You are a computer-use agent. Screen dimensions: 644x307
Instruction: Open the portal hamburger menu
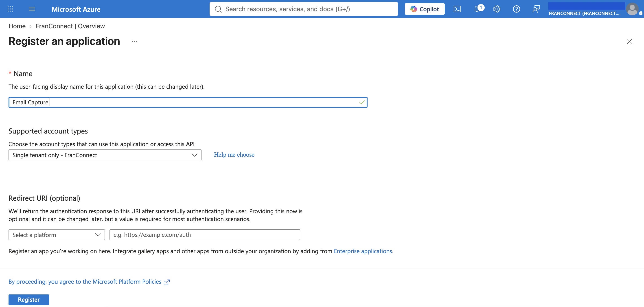pyautogui.click(x=32, y=9)
